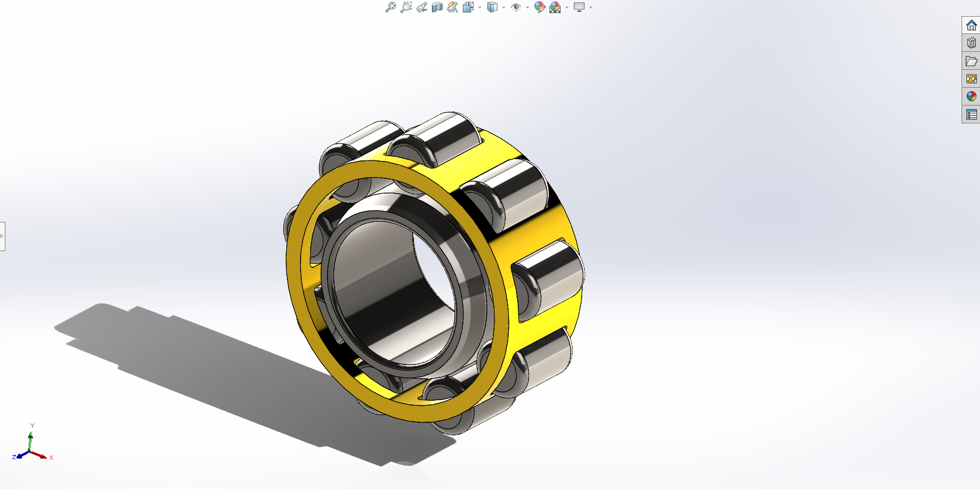This screenshot has width=980, height=489.
Task: Click the Apply Scene icon
Action: pyautogui.click(x=555, y=7)
